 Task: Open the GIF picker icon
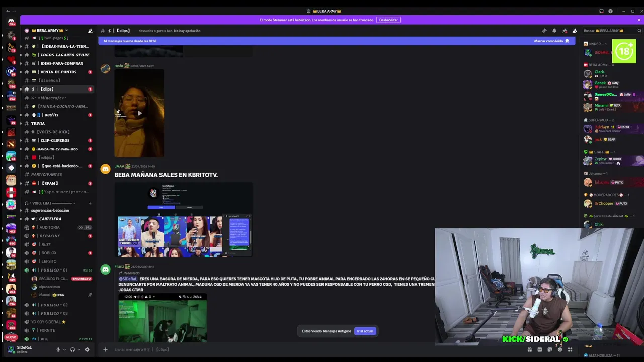540,350
